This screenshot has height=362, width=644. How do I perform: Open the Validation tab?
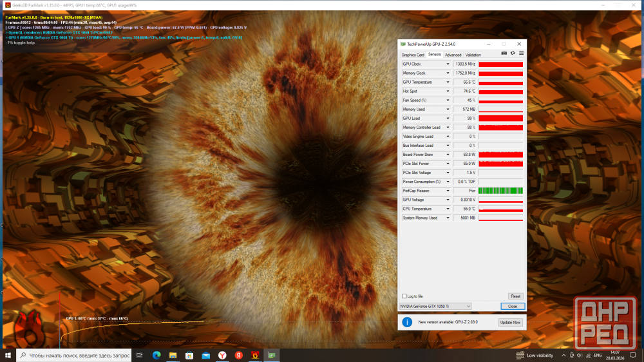point(473,55)
